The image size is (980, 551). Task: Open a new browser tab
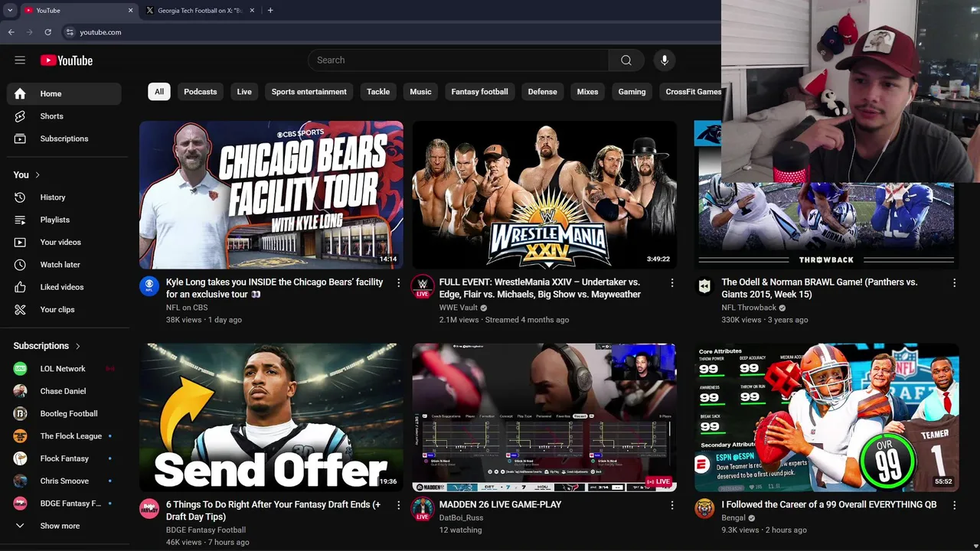click(x=270, y=11)
